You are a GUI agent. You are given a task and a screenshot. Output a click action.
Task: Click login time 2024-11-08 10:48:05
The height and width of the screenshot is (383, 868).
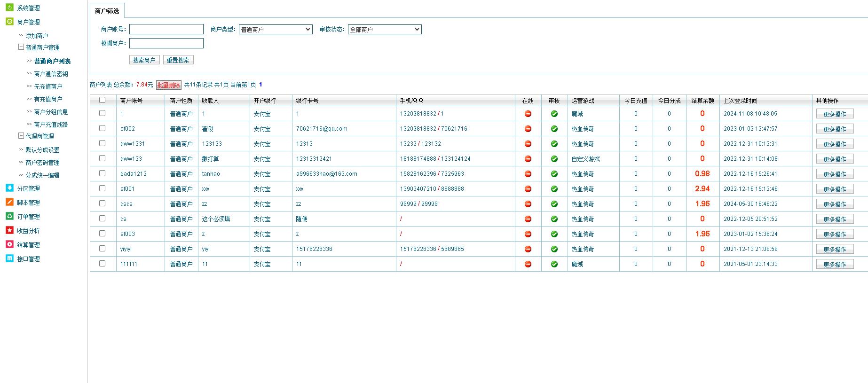[750, 114]
